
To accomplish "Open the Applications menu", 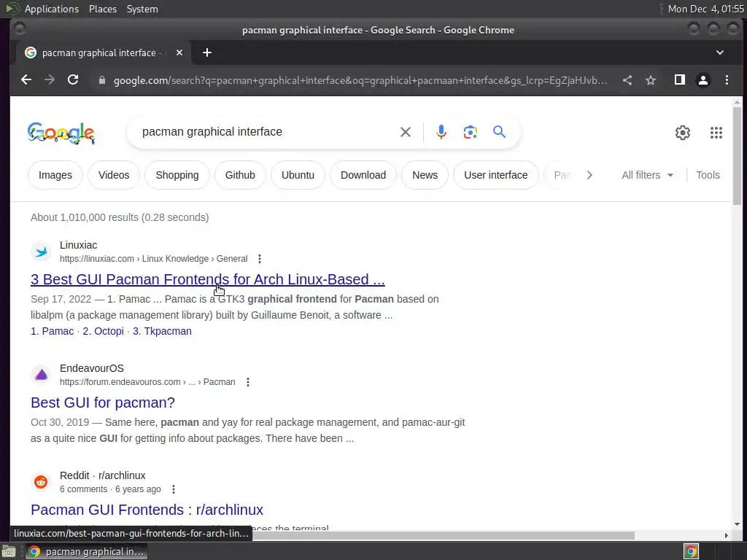I will [x=52, y=9].
